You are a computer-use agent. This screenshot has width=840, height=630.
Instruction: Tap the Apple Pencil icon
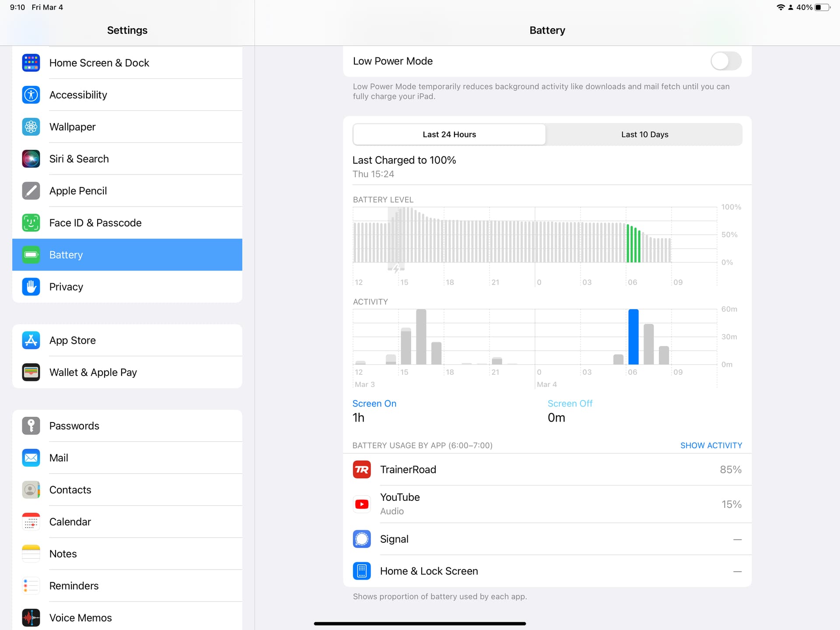click(31, 191)
